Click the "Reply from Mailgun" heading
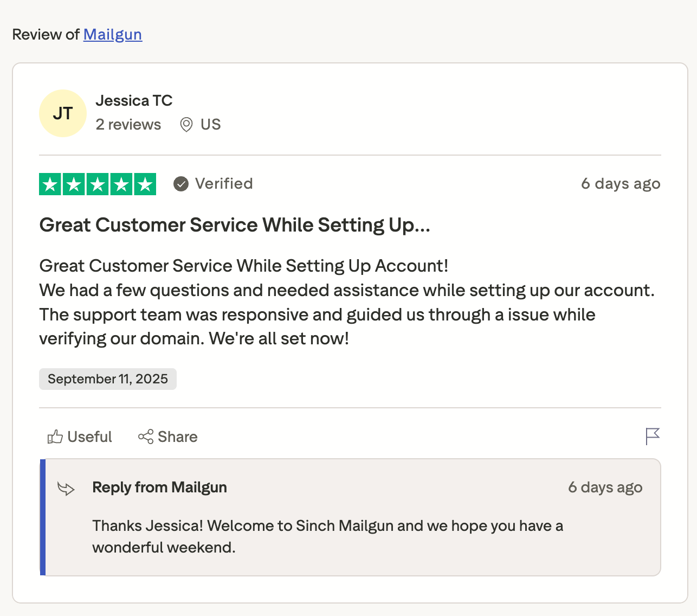This screenshot has height=616, width=697. point(159,487)
